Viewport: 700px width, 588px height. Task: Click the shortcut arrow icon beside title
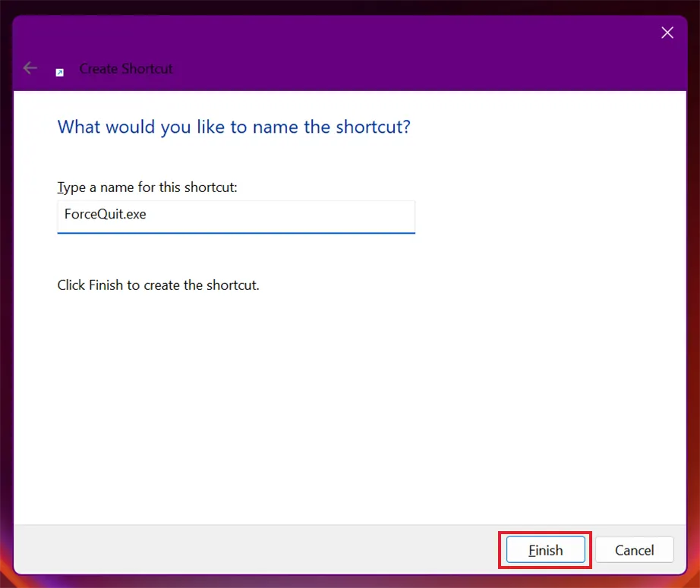[59, 72]
